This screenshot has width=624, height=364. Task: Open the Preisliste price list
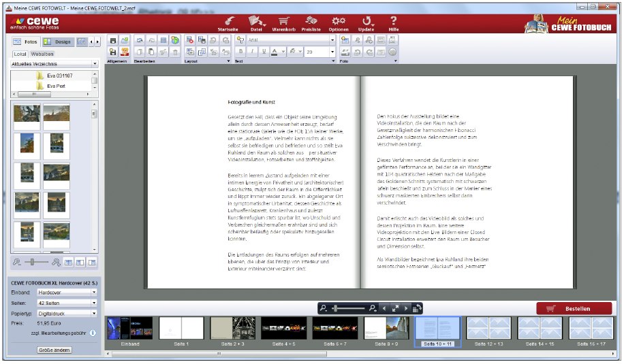(311, 21)
